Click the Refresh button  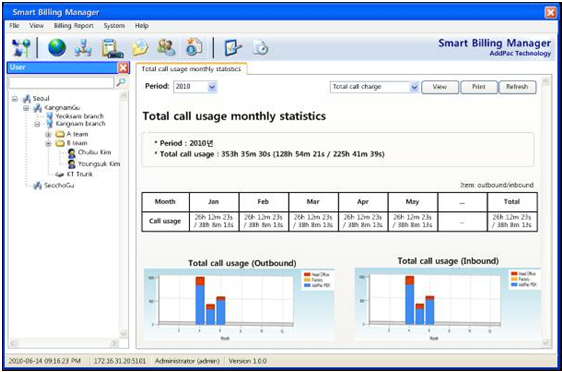point(517,87)
